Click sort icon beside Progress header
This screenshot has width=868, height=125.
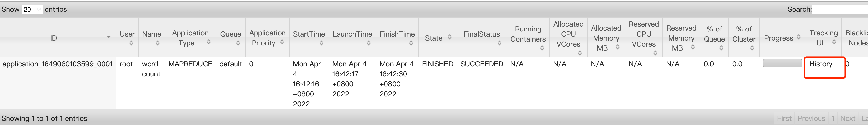[798, 37]
